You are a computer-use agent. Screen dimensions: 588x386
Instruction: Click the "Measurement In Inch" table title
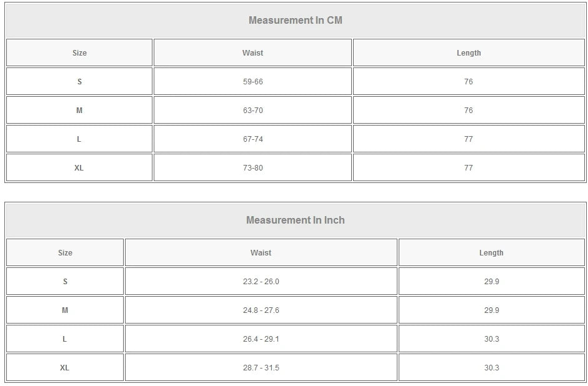[296, 220]
